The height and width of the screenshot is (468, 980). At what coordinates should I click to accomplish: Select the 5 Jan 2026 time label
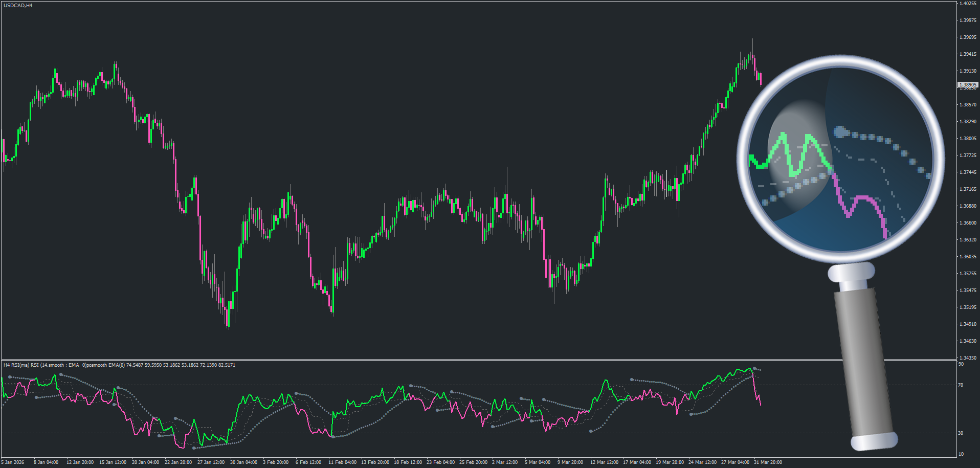[13, 462]
